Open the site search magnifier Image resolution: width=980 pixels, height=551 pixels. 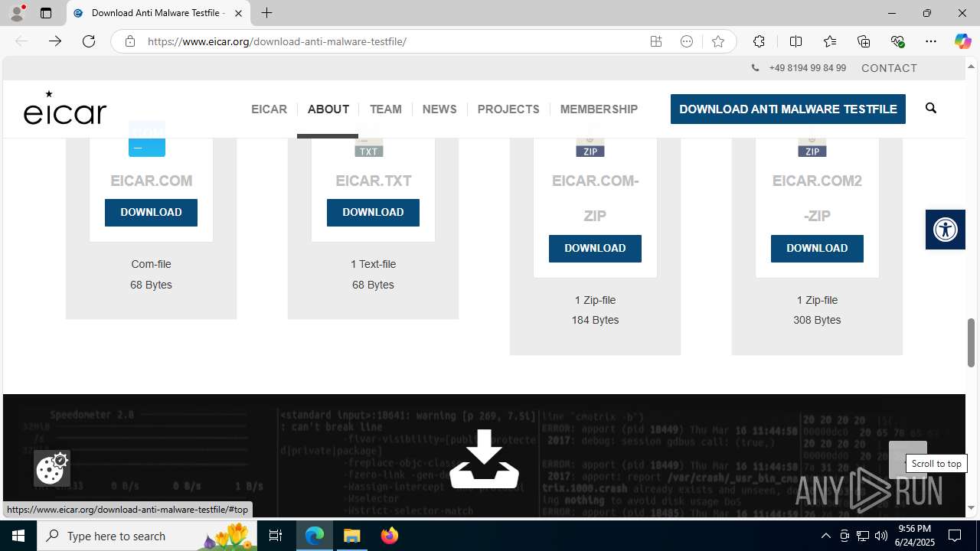point(931,108)
